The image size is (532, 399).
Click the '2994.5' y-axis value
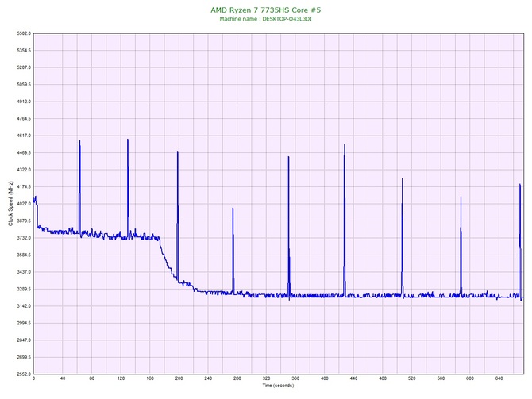coord(24,323)
